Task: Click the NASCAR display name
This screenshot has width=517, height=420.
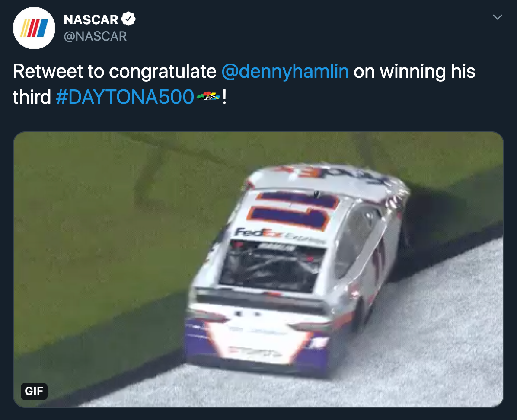Action: (x=91, y=19)
